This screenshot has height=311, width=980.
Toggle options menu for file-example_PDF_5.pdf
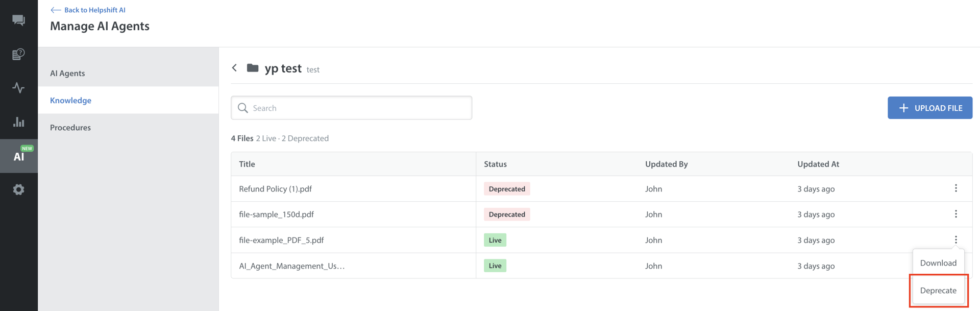[955, 240]
